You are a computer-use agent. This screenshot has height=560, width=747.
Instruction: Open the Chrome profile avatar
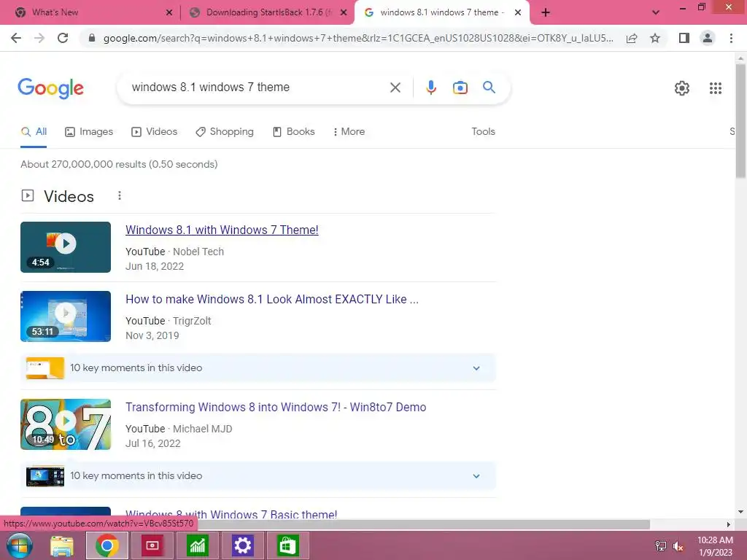click(708, 38)
